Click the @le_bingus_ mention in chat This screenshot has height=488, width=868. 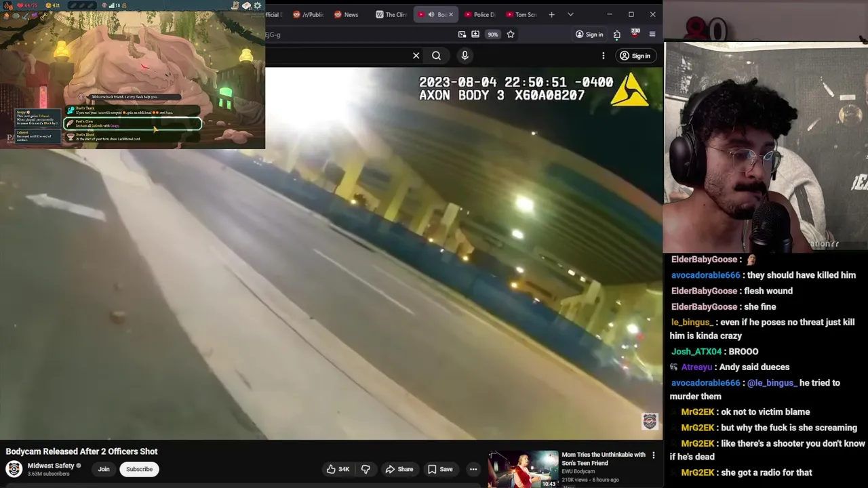[772, 383]
